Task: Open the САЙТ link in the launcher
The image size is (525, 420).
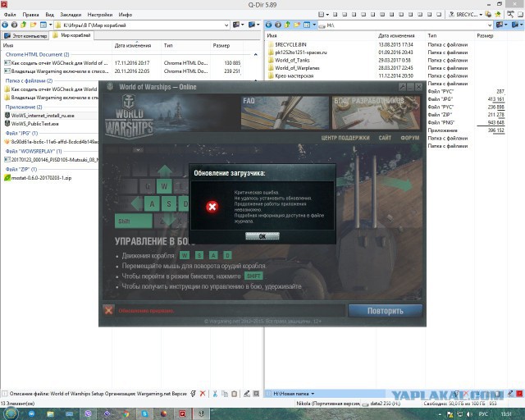Action: point(385,138)
